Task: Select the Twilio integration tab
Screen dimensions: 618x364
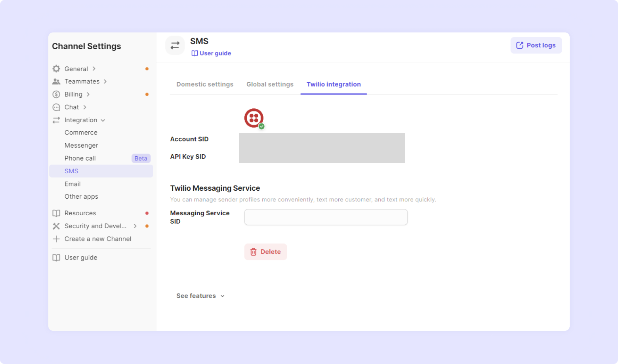Action: (334, 84)
